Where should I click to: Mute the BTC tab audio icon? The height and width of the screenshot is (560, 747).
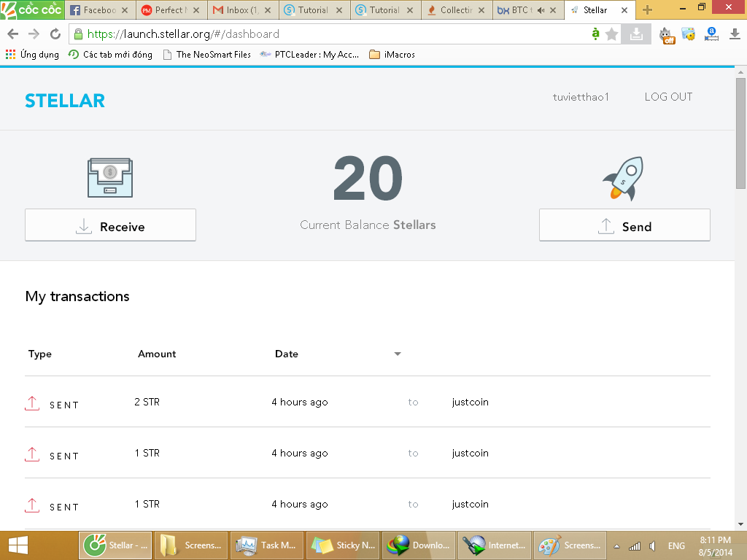pyautogui.click(x=541, y=10)
